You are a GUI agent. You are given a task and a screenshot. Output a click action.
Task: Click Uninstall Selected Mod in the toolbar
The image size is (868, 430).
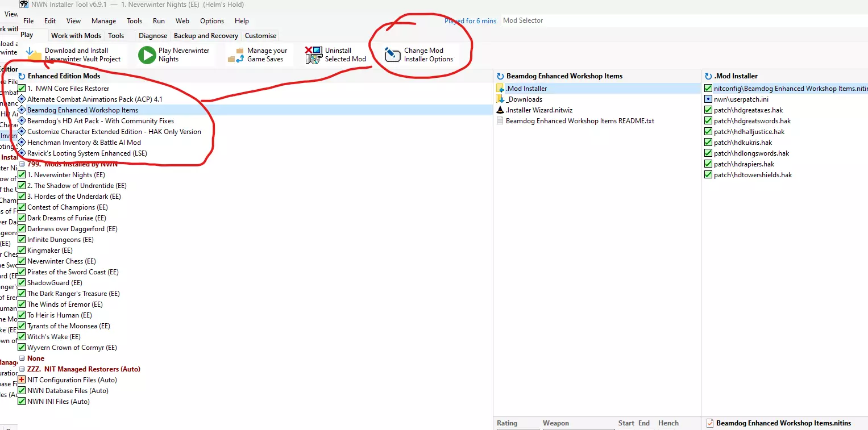(337, 55)
